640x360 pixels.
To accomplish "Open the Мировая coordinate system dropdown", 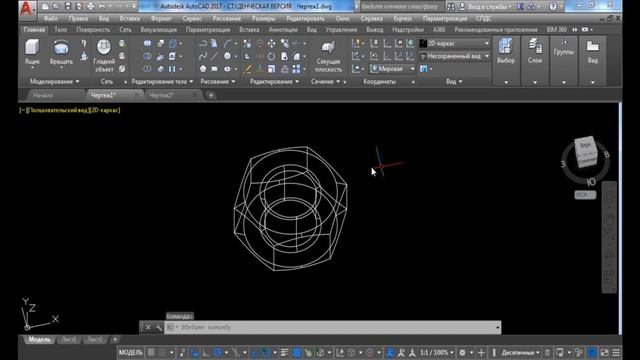I will [x=392, y=69].
